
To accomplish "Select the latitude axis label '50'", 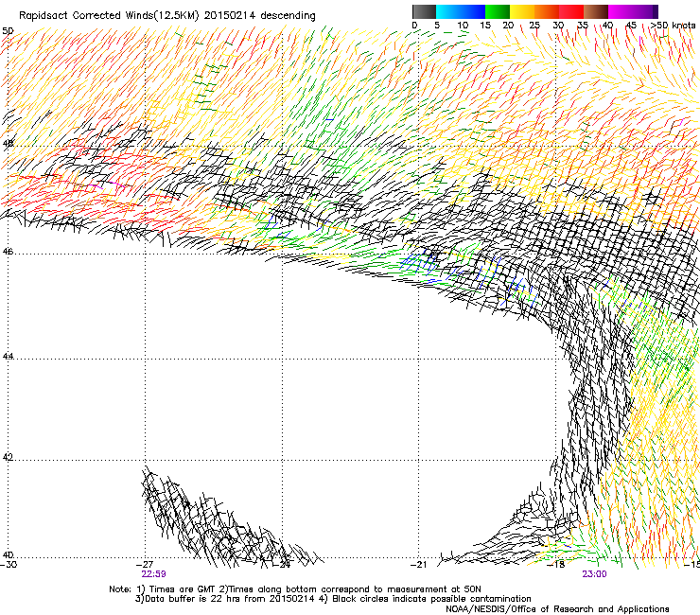I will pyautogui.click(x=8, y=31).
